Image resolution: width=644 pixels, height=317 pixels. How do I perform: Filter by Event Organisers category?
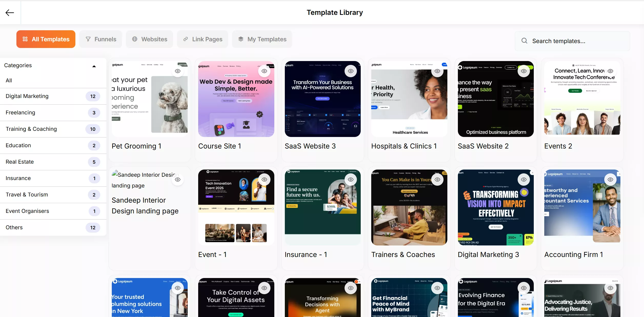click(x=53, y=211)
